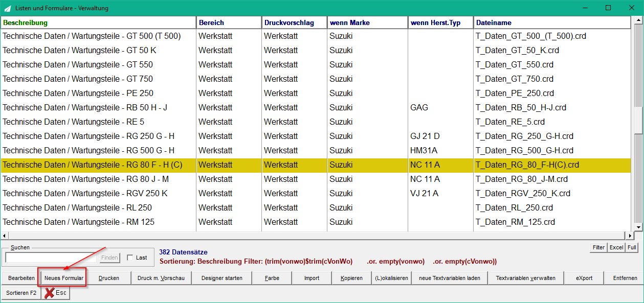Click the Bereich column header
644x303 pixels.
pos(229,22)
